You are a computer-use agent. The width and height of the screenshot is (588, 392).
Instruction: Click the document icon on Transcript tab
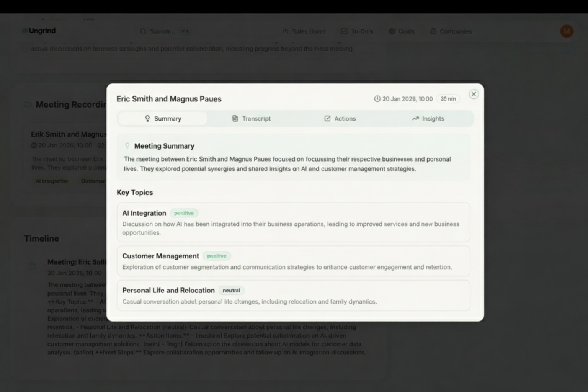click(235, 118)
